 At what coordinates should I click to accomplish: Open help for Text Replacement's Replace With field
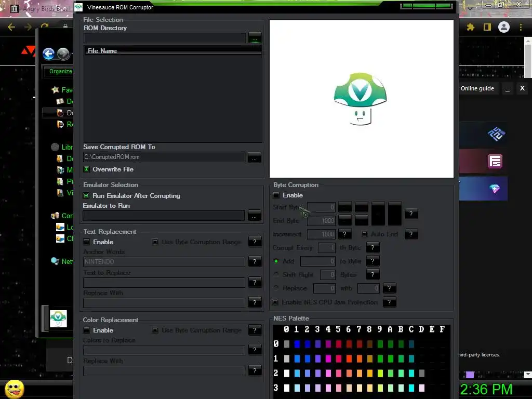(x=255, y=303)
